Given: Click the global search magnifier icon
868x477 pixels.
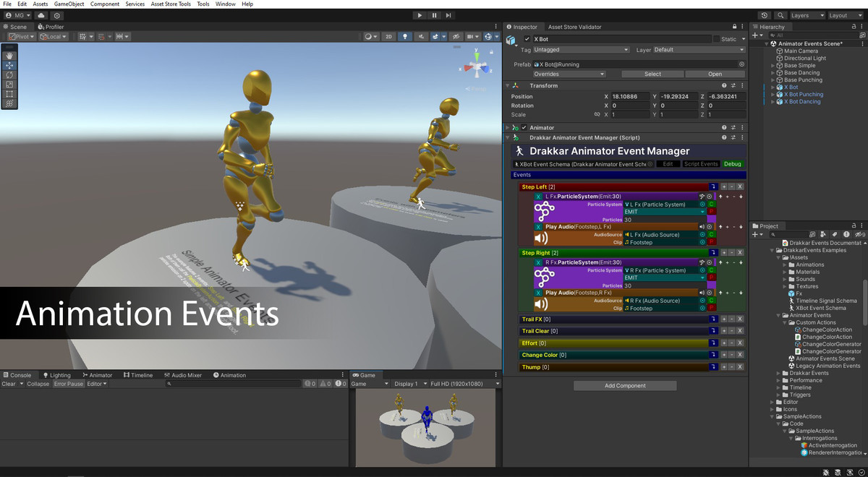Looking at the screenshot, I should (x=780, y=15).
